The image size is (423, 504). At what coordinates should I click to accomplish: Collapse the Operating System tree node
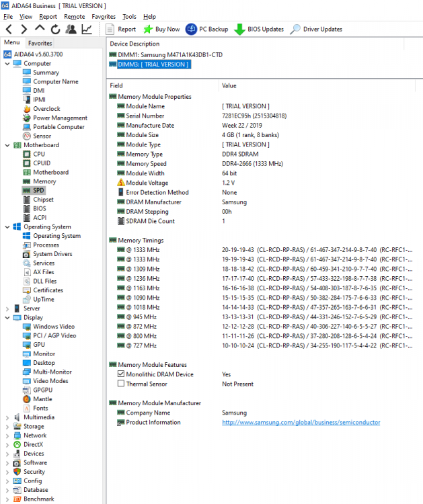coord(7,227)
